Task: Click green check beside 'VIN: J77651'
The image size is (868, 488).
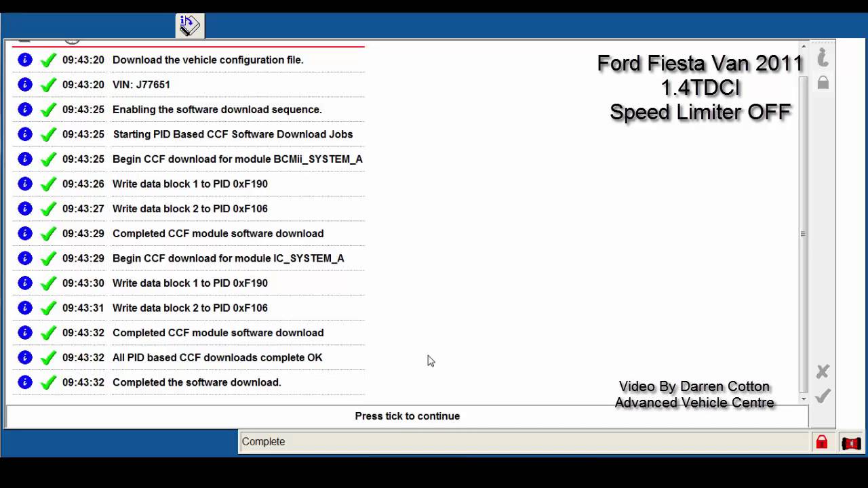Action: [47, 85]
